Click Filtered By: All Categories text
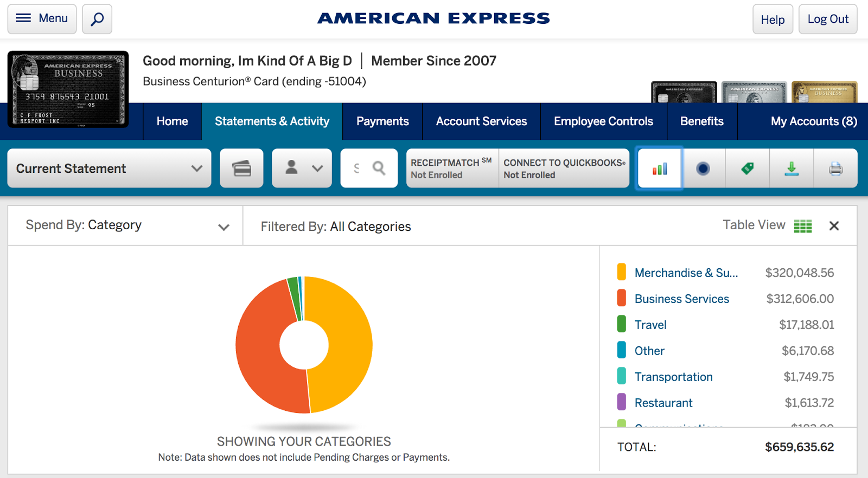The height and width of the screenshot is (478, 868). [336, 227]
